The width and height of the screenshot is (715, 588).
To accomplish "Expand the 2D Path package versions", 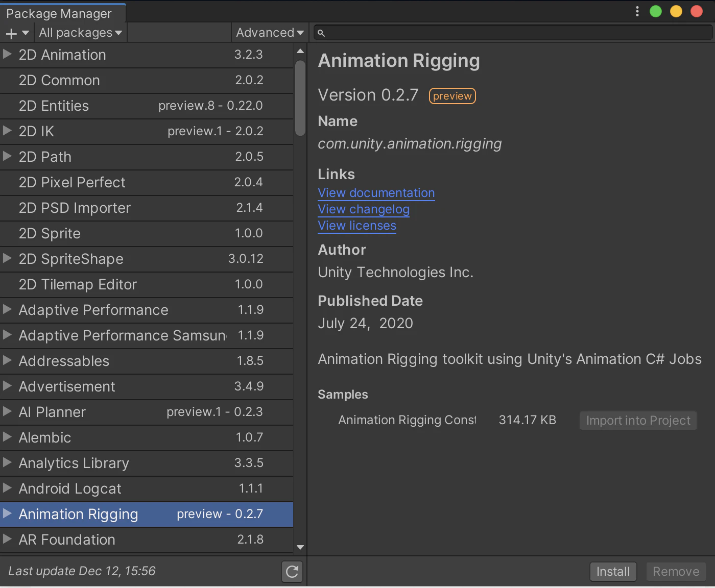I will coord(7,156).
